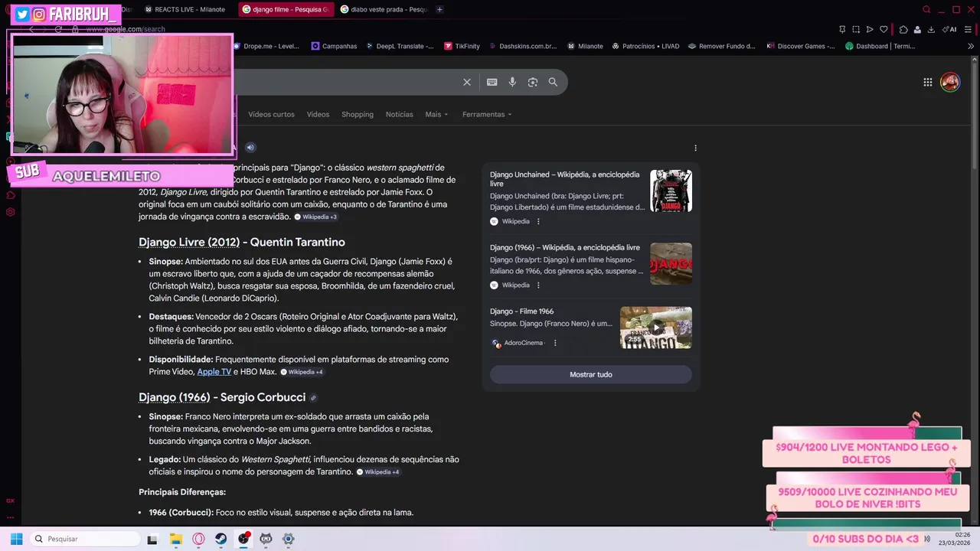Click Wikipedia +4 chip after Tarantino legacy
Image resolution: width=980 pixels, height=551 pixels.
pos(378,472)
